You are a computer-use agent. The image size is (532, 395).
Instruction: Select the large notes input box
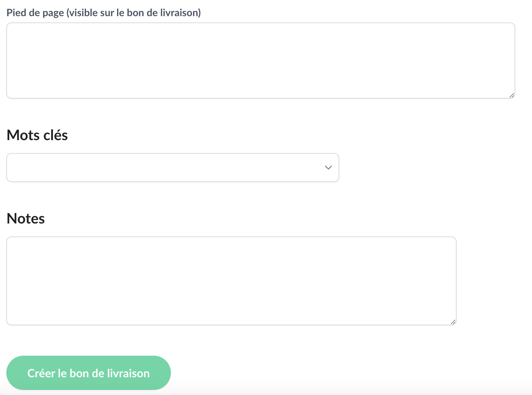click(231, 281)
